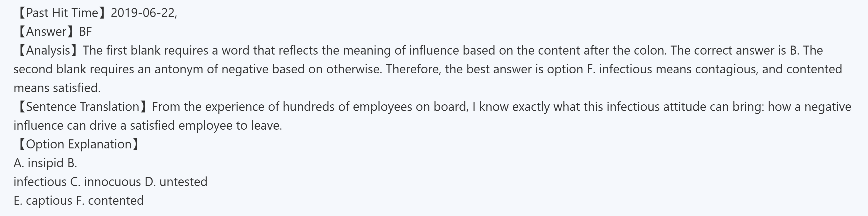
Task: Click the Sentence Translation heading
Action: pyautogui.click(x=82, y=107)
